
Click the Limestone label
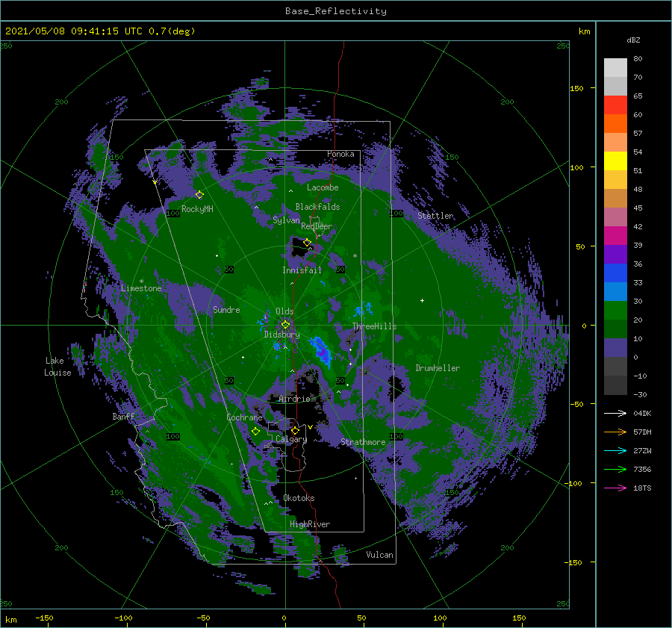pyautogui.click(x=141, y=288)
